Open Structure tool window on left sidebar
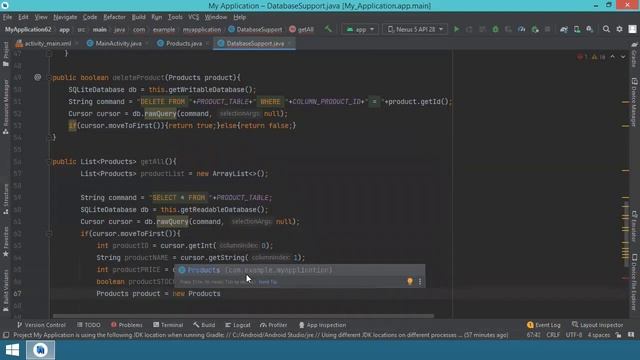Image resolution: width=640 pixels, height=360 pixels. [x=6, y=199]
